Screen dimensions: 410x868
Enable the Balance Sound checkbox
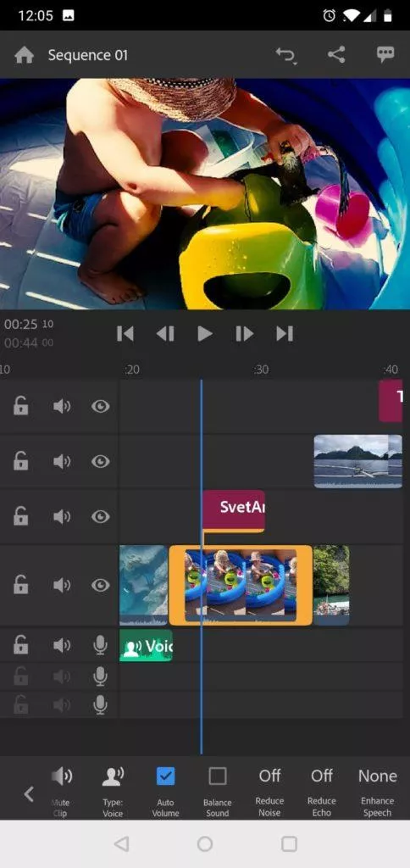(218, 776)
